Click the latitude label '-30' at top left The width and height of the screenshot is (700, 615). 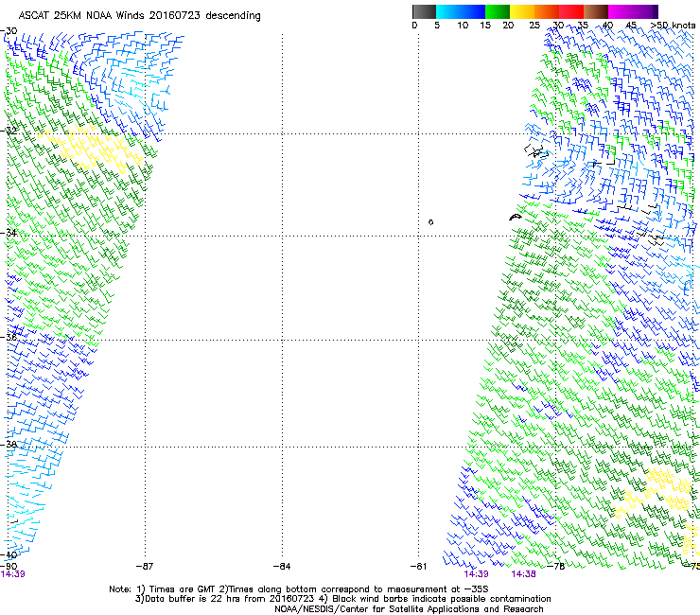[9, 31]
